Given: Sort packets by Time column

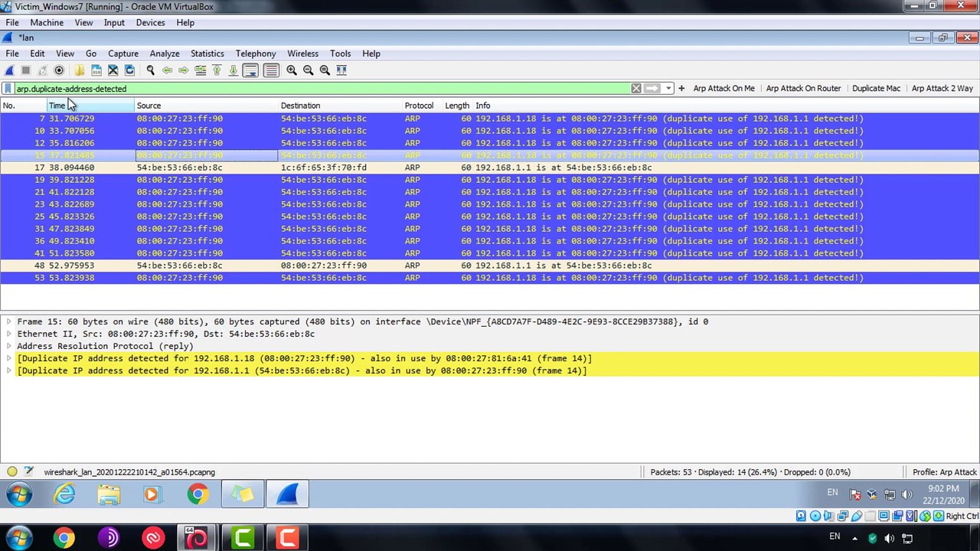Looking at the screenshot, I should tap(90, 106).
